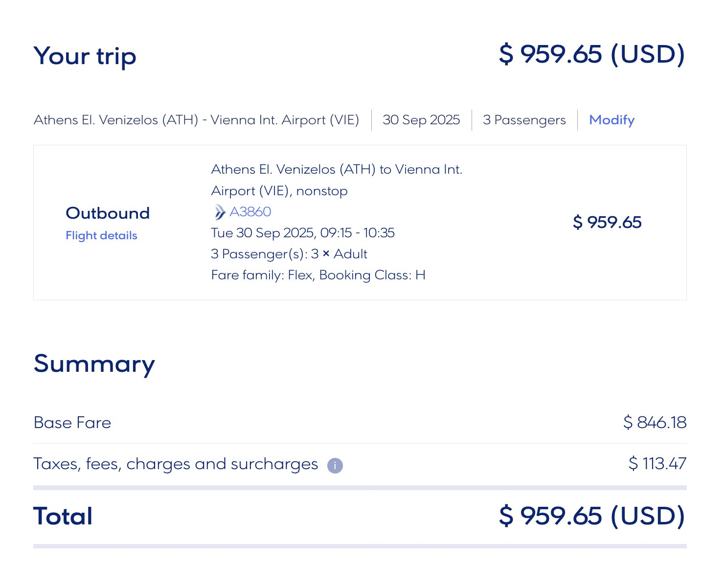The width and height of the screenshot is (725, 588).
Task: Click the Fare family Flex line
Action: 318,275
